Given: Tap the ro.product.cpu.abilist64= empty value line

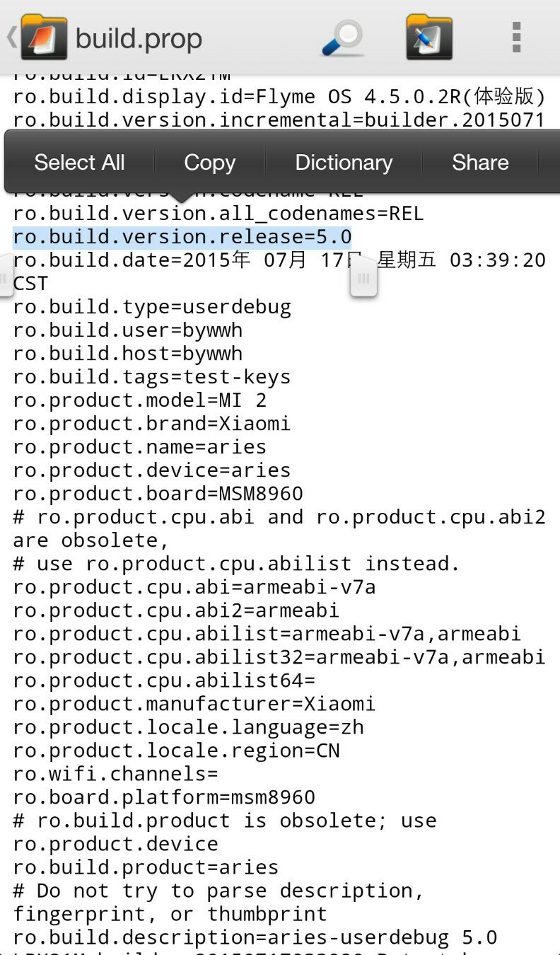Looking at the screenshot, I should (164, 681).
